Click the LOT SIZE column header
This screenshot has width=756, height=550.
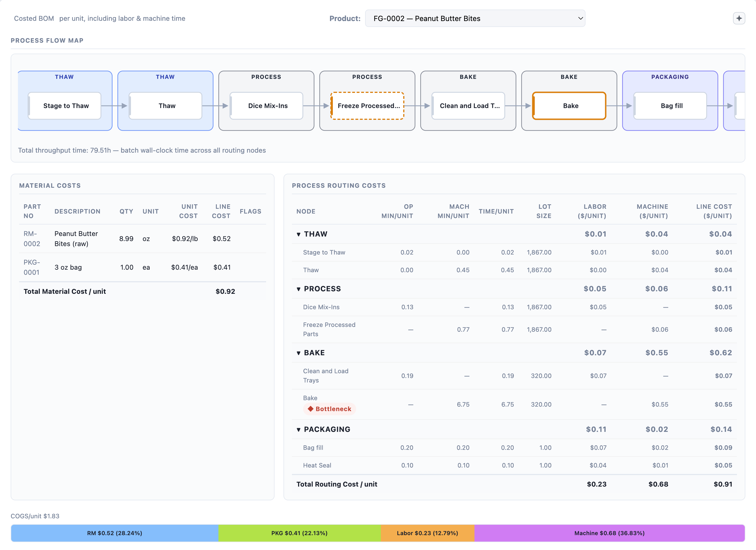tap(544, 212)
